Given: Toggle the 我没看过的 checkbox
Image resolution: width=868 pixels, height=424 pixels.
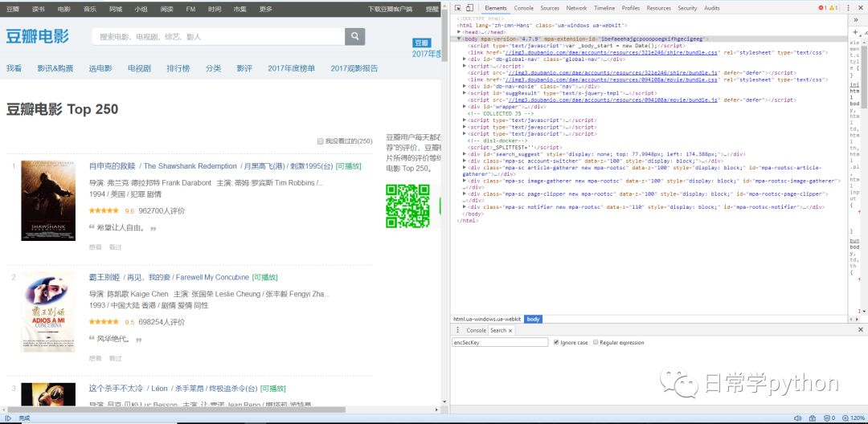Looking at the screenshot, I should pos(320,141).
